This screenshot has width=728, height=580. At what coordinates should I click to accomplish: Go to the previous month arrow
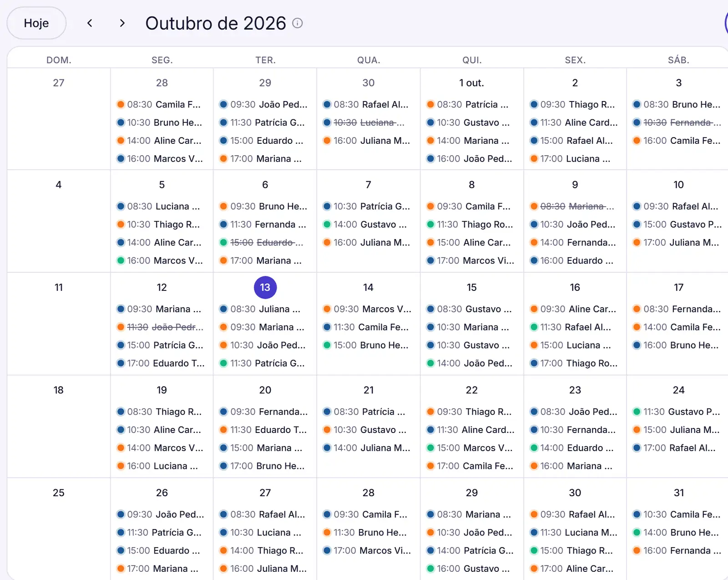click(x=90, y=23)
